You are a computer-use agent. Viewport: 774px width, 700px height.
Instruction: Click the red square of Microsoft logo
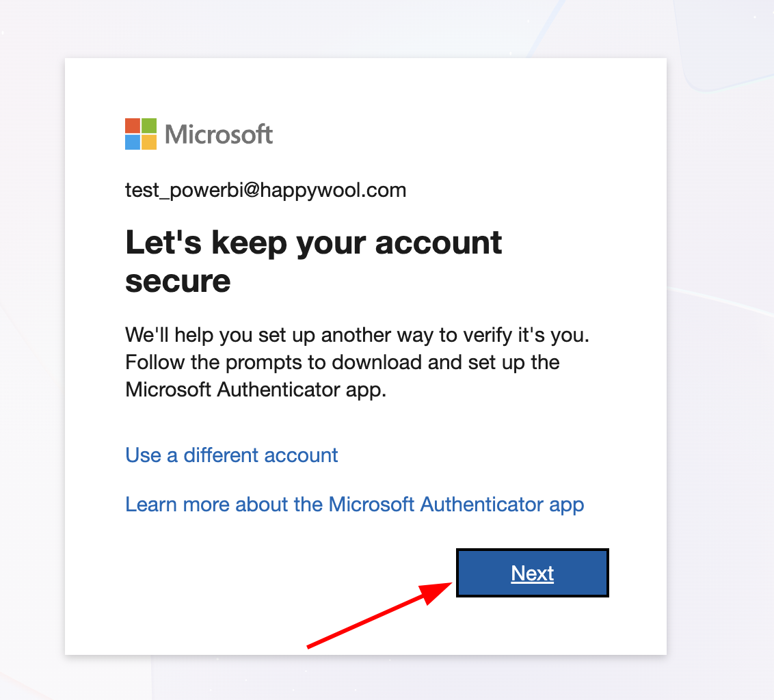click(x=132, y=125)
